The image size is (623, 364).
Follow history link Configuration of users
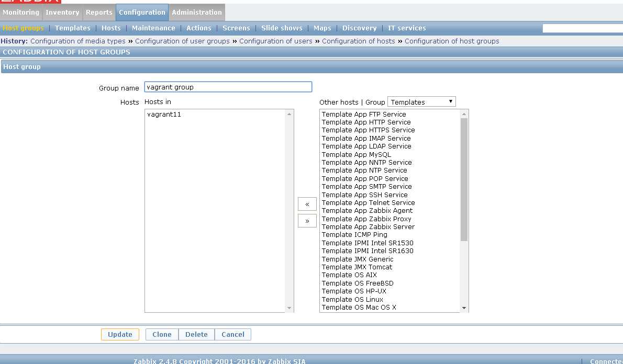coord(276,41)
